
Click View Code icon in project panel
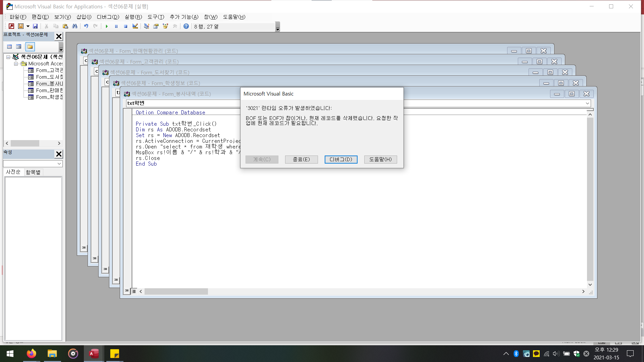click(x=9, y=47)
